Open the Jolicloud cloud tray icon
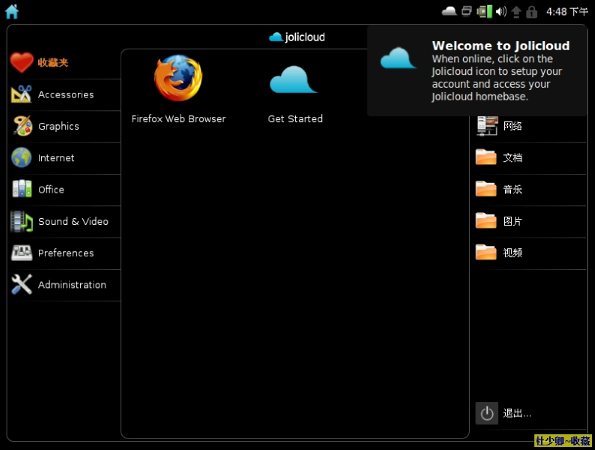Image resolution: width=595 pixels, height=450 pixels. (449, 11)
